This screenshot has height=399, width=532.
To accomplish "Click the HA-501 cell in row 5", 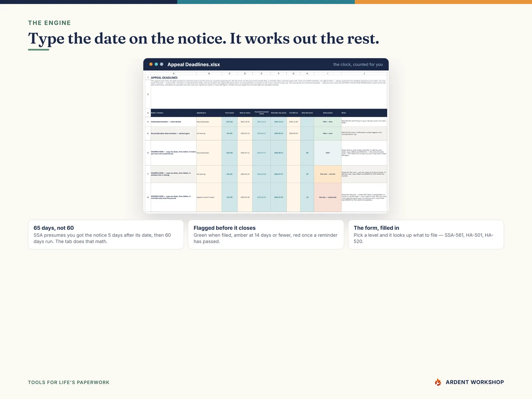I will [229, 133].
